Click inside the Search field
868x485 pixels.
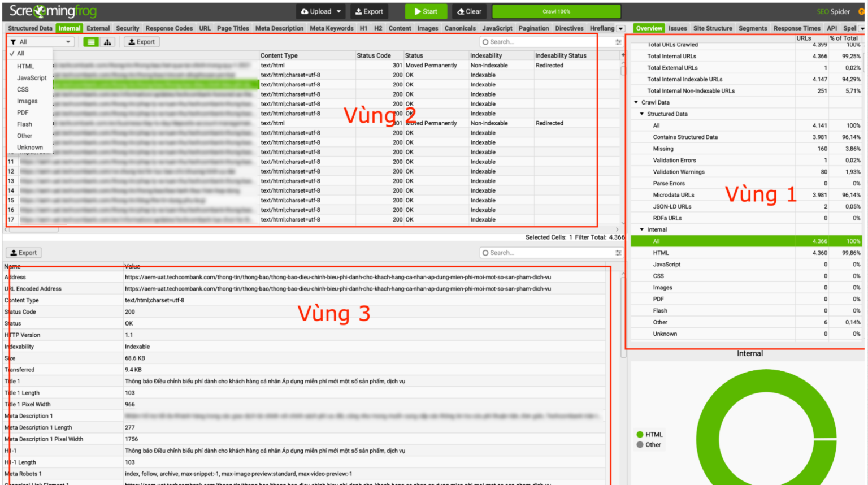(x=537, y=41)
